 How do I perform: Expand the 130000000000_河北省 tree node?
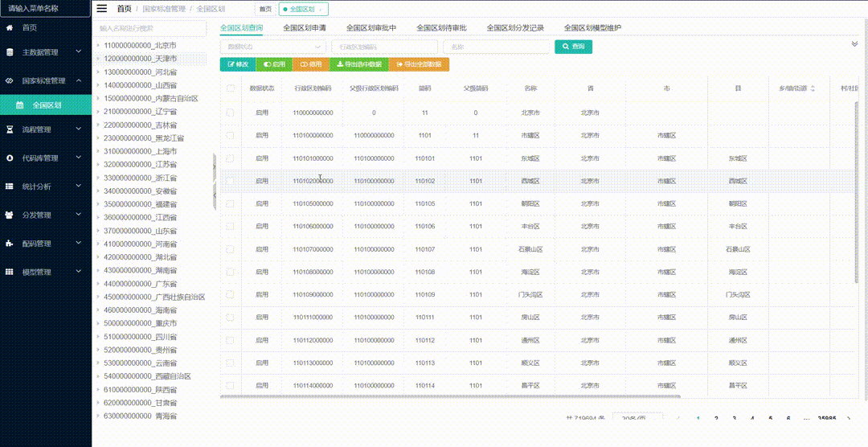98,72
